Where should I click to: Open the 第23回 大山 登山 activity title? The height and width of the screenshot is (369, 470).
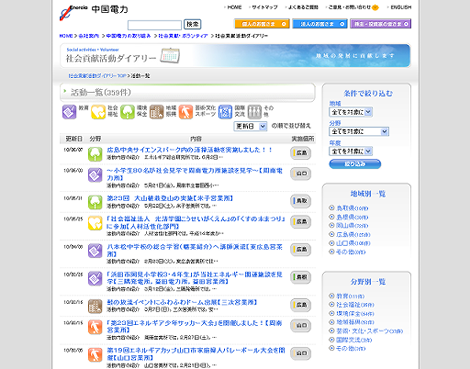coord(170,198)
